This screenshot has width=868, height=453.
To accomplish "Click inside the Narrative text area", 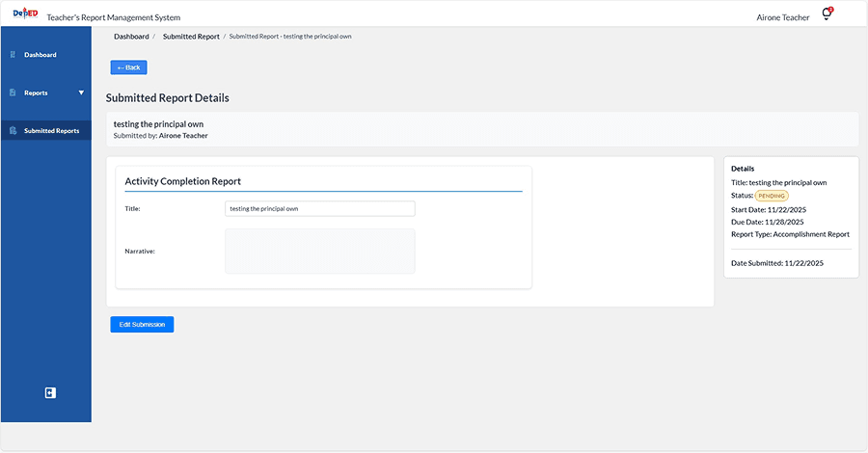I will click(319, 251).
